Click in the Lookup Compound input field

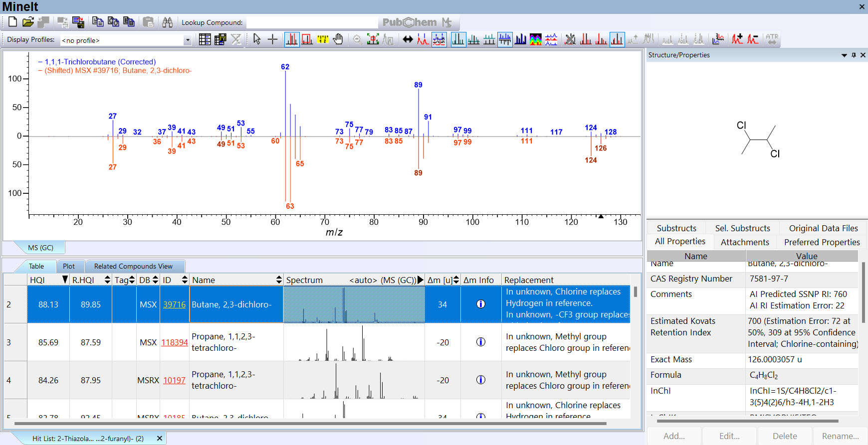(x=312, y=22)
